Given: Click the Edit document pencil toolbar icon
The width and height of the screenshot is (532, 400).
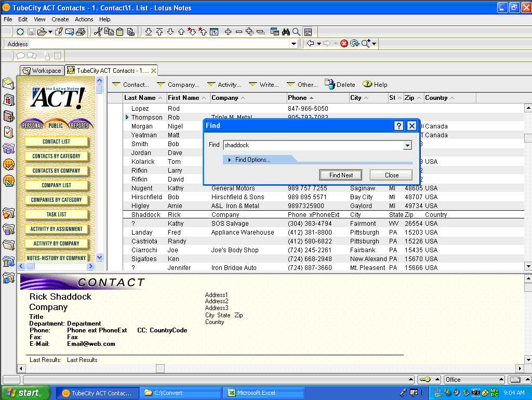Looking at the screenshot, I should (59, 32).
